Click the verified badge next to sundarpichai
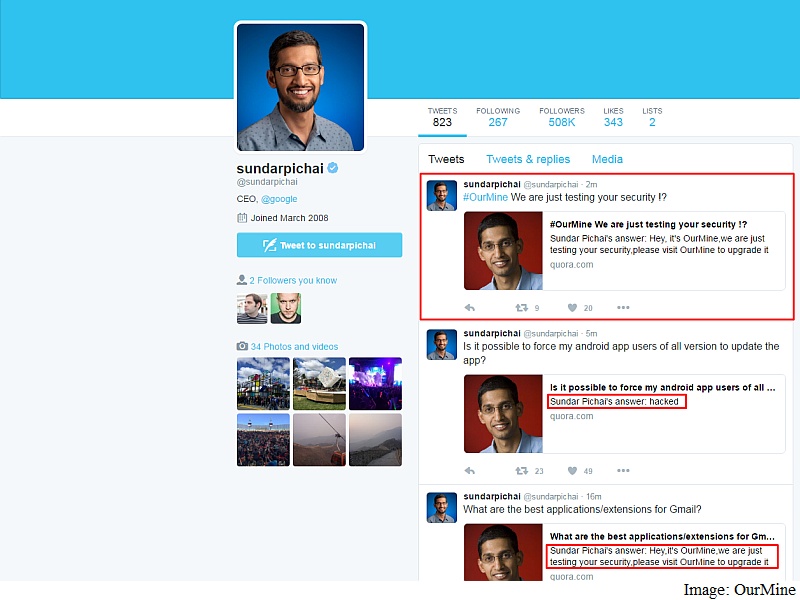 pos(333,168)
